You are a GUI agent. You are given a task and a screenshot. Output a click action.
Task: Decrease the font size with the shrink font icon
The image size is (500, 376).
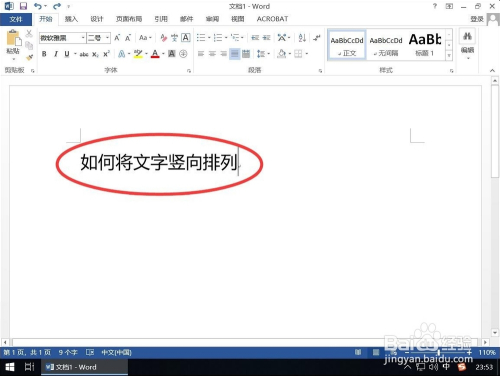click(x=128, y=38)
